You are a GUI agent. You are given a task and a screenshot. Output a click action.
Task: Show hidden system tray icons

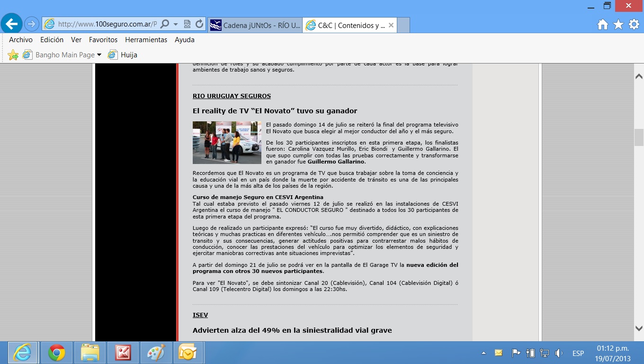tap(483, 353)
